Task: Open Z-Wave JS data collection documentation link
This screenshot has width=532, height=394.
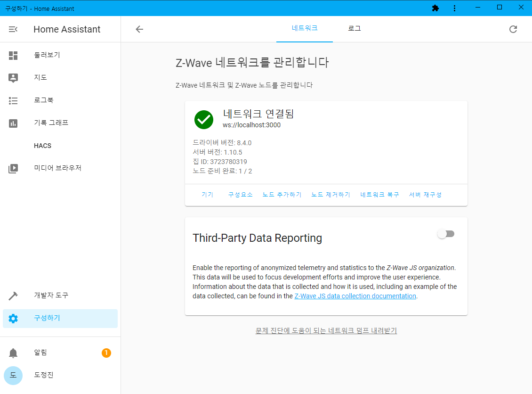Action: (x=355, y=296)
